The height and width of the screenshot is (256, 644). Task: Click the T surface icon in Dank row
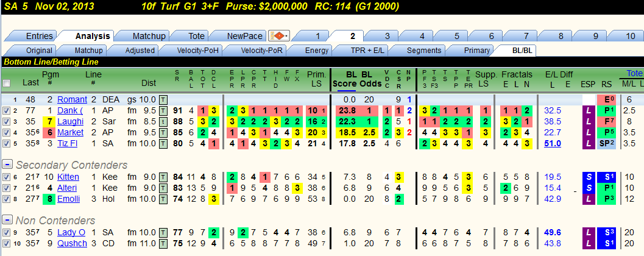[x=163, y=110]
